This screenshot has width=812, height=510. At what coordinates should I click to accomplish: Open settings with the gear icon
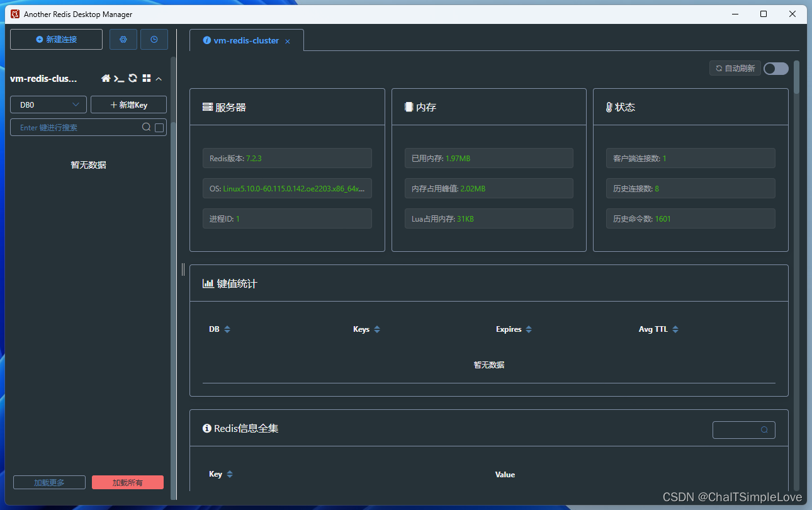[x=123, y=39]
